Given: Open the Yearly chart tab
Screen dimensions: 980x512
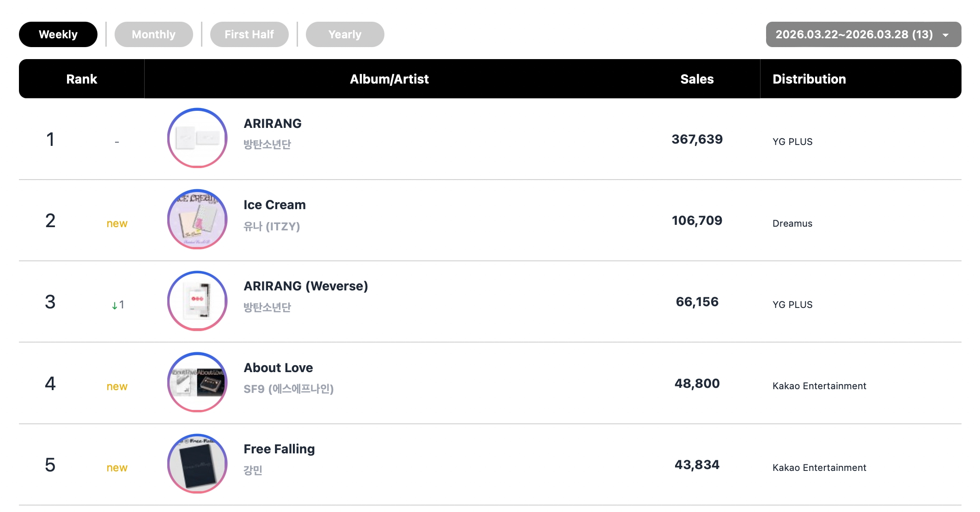Looking at the screenshot, I should click(345, 35).
